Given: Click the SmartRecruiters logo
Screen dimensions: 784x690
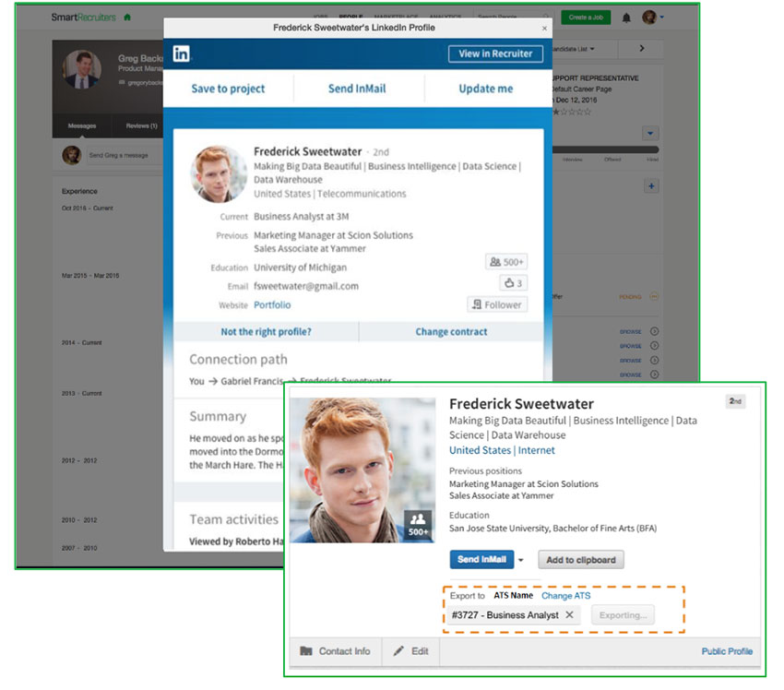Looking at the screenshot, I should [83, 18].
